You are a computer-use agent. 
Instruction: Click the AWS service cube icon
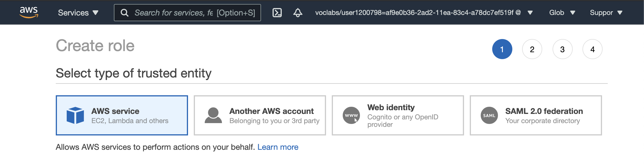coord(75,115)
